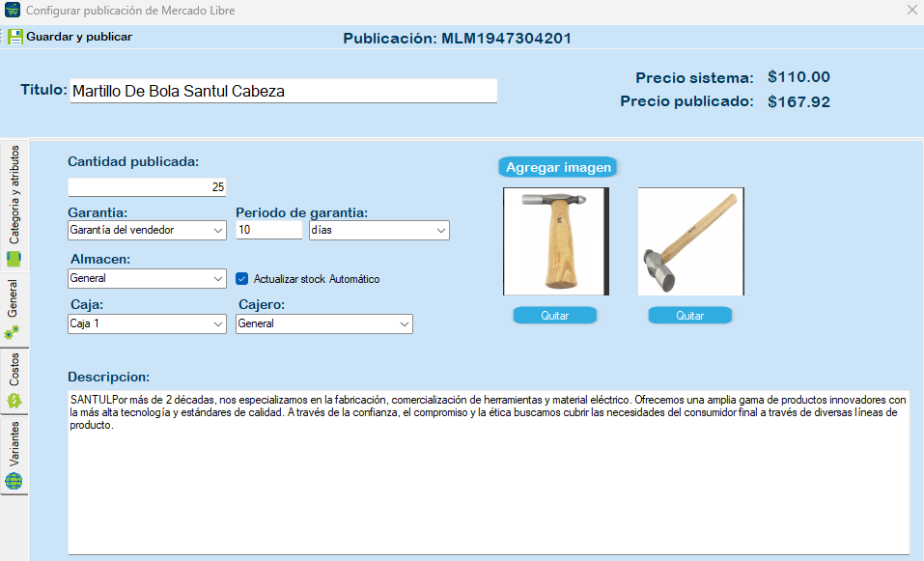Click Quitar under the angled hammer image
This screenshot has width=924, height=561.
click(x=689, y=316)
